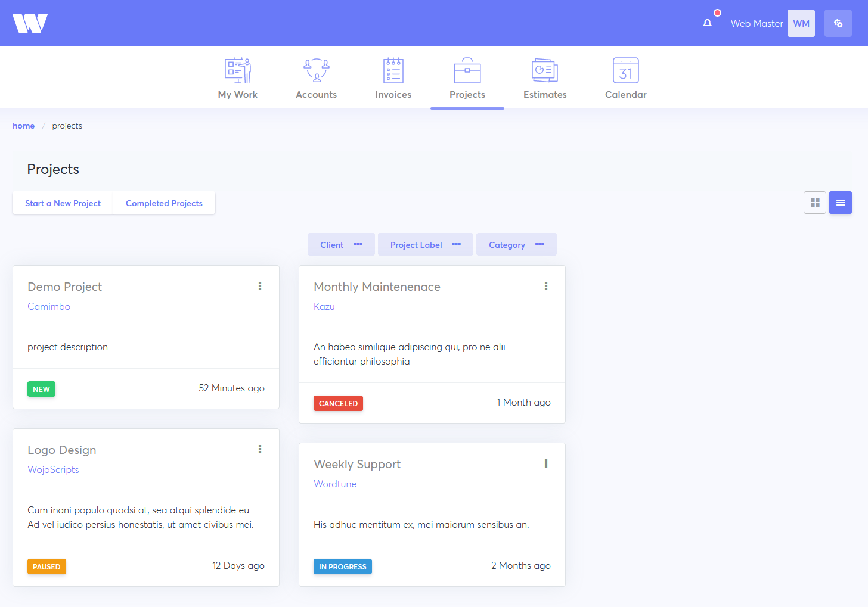The width and height of the screenshot is (868, 607).
Task: Expand the Project Label filter dropdown
Action: click(x=426, y=244)
